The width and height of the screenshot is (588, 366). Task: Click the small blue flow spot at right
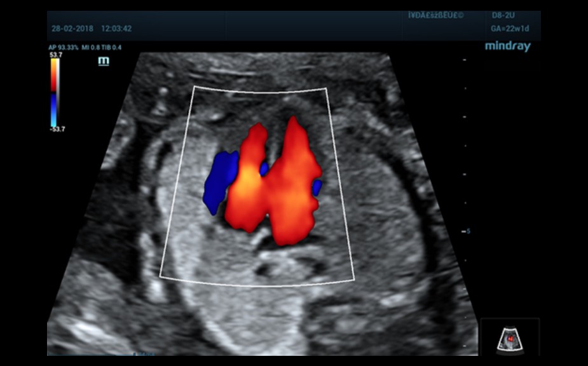coord(317,187)
